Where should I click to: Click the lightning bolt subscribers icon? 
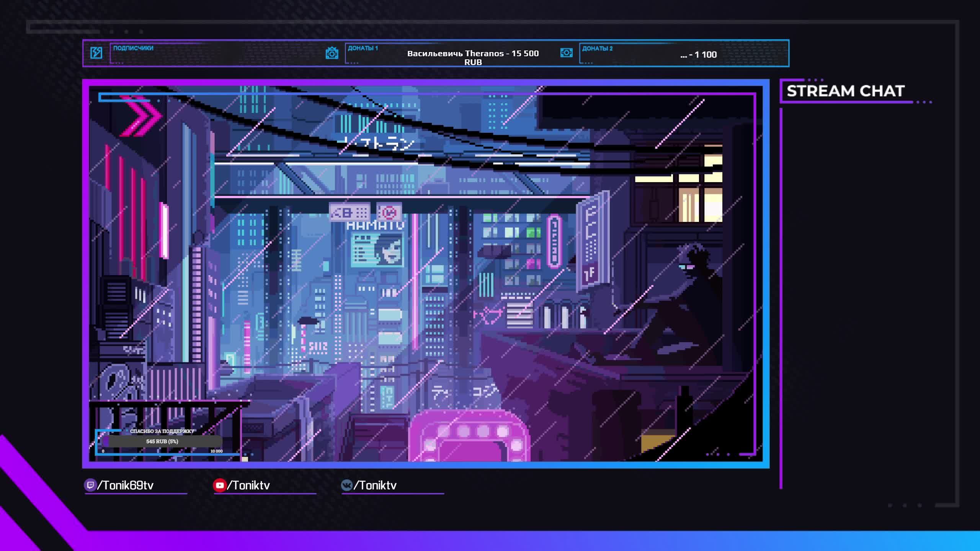tap(96, 53)
